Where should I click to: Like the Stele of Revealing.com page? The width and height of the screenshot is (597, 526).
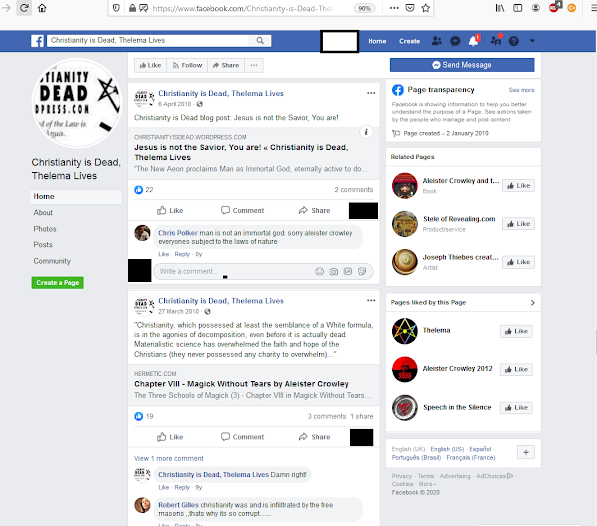point(518,224)
